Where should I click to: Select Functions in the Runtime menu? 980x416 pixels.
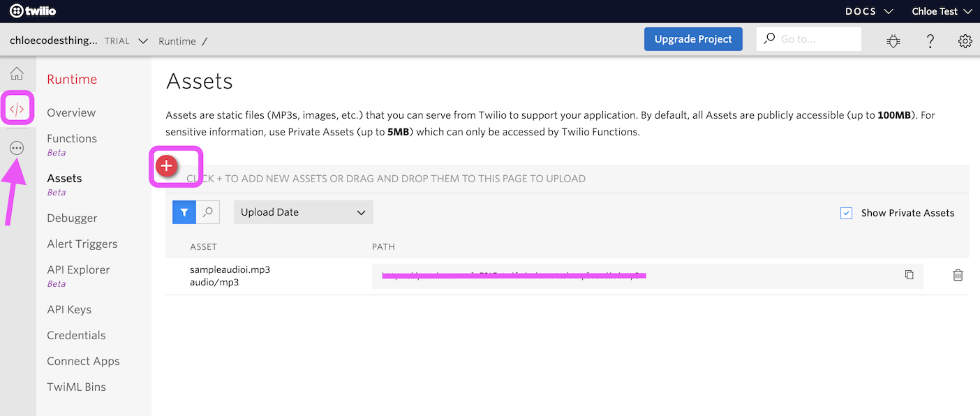coord(72,138)
